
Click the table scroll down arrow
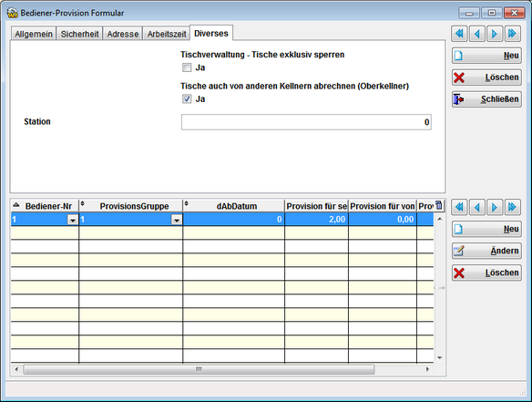tap(440, 357)
